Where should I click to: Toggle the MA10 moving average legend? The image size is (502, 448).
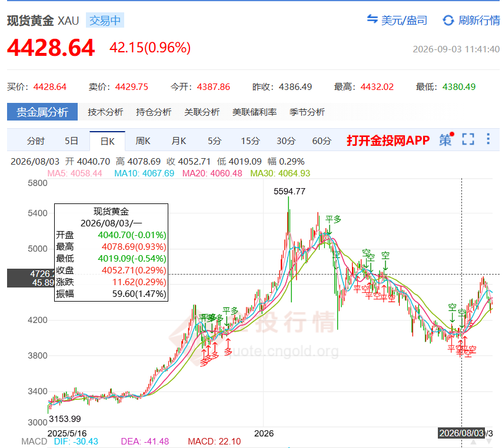coord(144,173)
